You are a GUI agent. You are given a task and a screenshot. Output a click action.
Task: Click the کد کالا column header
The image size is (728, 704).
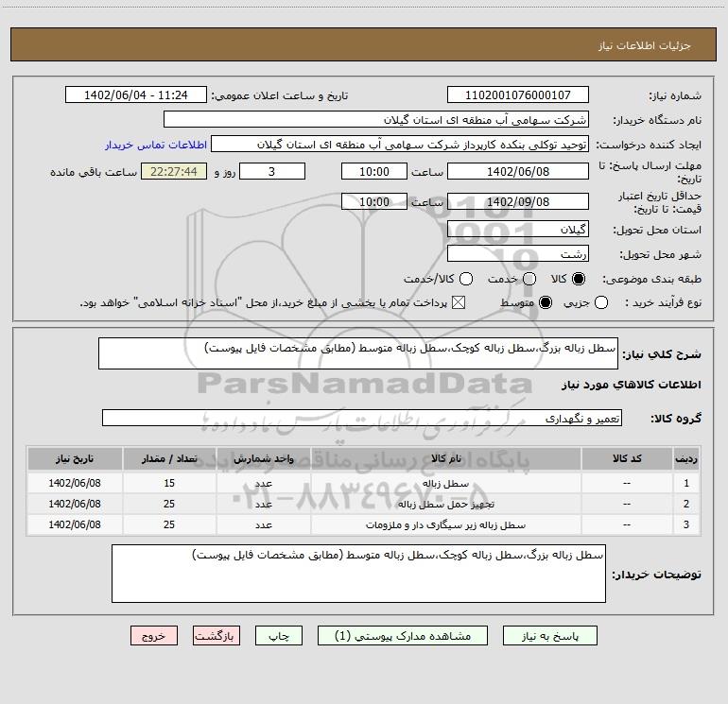627,459
